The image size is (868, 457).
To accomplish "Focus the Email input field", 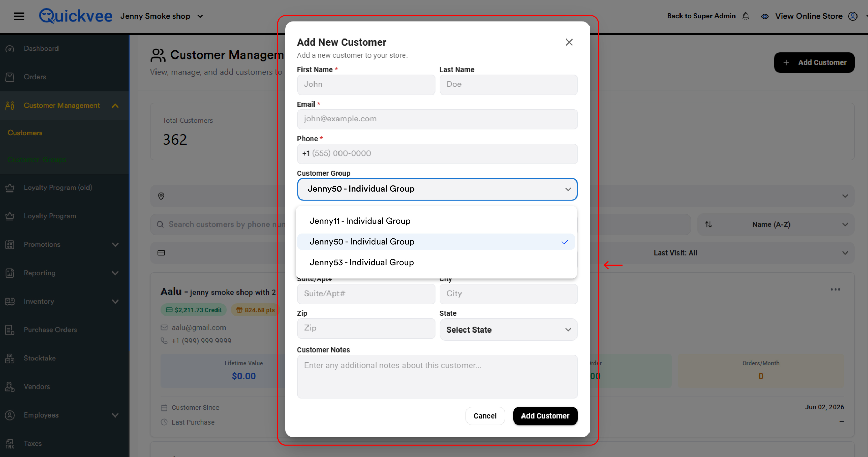I will pos(437,119).
